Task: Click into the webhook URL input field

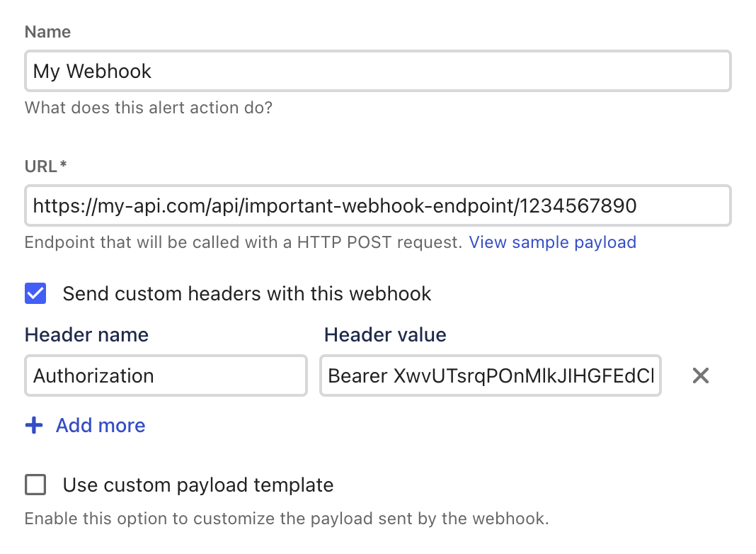Action: (x=377, y=205)
